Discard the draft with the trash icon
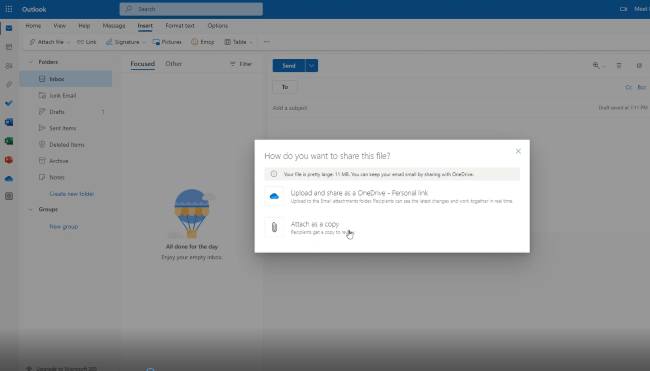 pos(619,65)
